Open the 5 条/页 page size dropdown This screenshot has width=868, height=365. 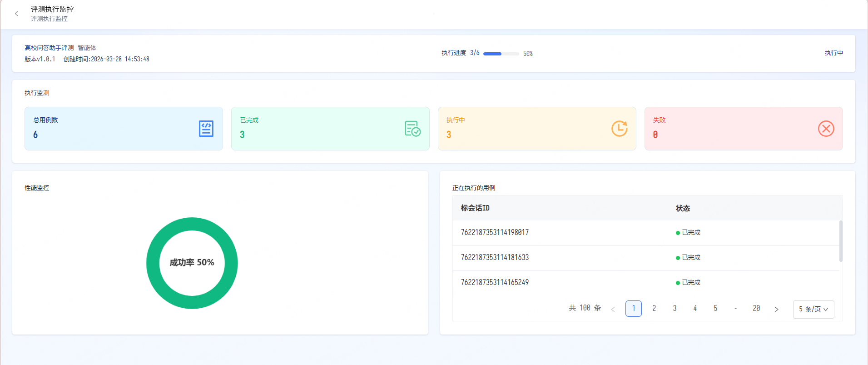813,309
